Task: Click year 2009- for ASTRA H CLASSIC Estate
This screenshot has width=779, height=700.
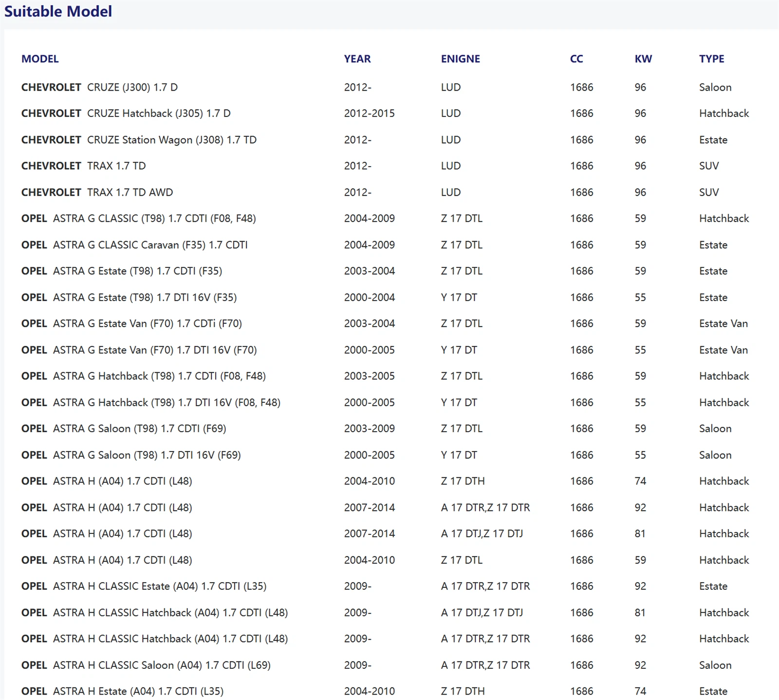Action: (x=358, y=586)
